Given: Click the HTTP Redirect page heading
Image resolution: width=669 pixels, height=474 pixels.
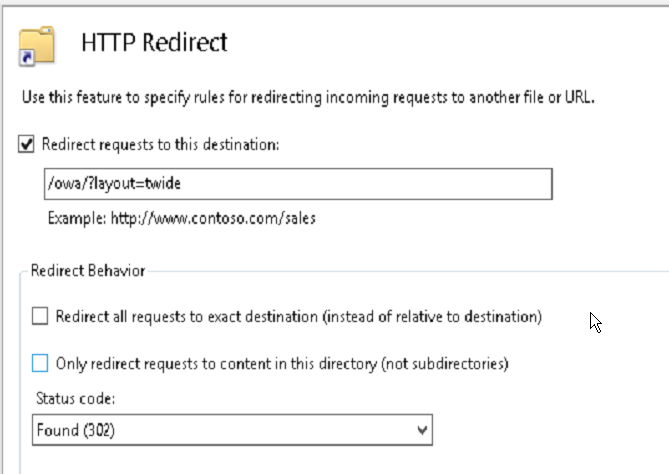Looking at the screenshot, I should pyautogui.click(x=154, y=43).
